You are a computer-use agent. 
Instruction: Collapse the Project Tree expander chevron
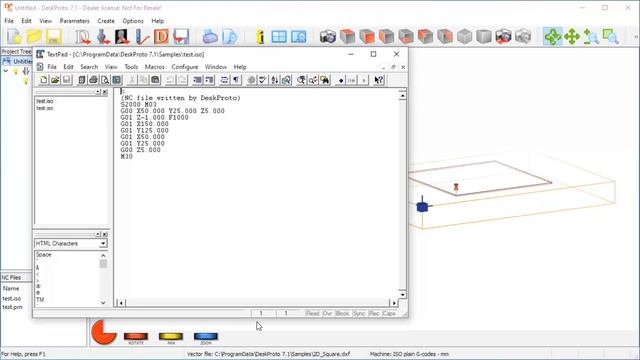point(6,71)
